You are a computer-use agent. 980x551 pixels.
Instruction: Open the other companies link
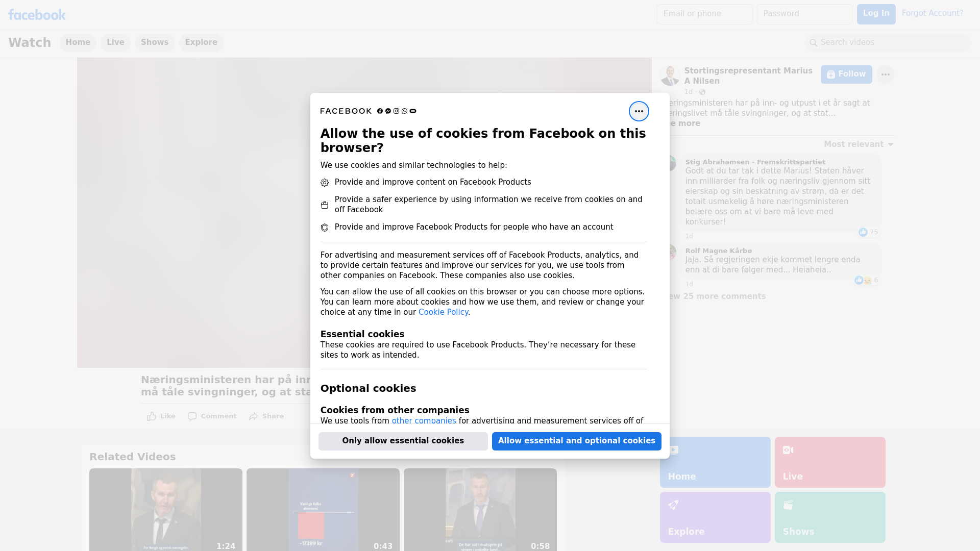[424, 421]
